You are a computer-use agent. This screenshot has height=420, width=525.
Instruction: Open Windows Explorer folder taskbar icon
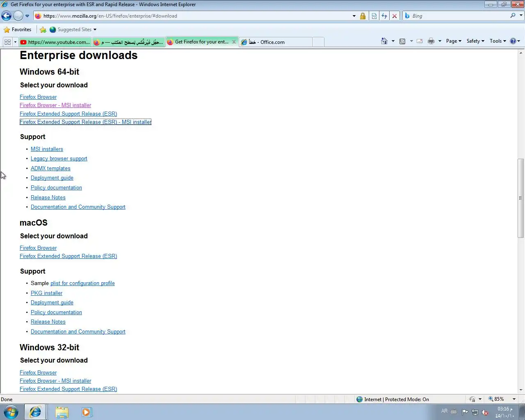coord(62,412)
